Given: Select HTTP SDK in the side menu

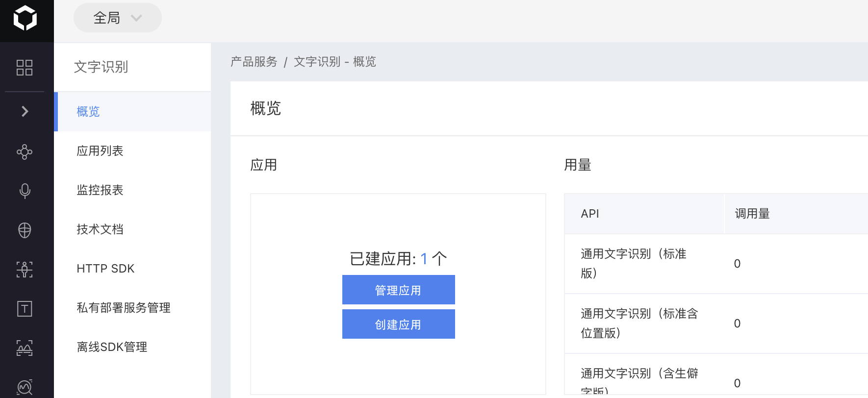Looking at the screenshot, I should [x=105, y=269].
